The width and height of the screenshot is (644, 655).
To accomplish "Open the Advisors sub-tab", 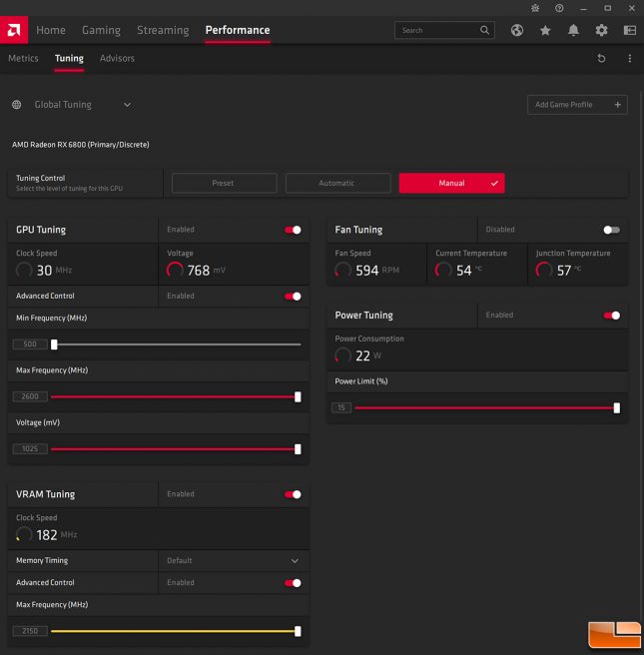I will [x=117, y=59].
